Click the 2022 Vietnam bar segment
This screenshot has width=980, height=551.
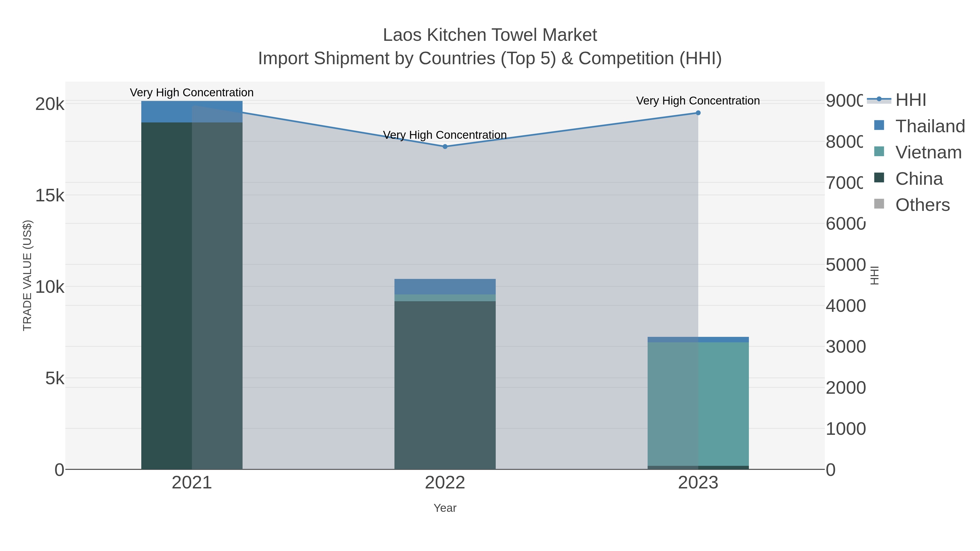click(445, 298)
